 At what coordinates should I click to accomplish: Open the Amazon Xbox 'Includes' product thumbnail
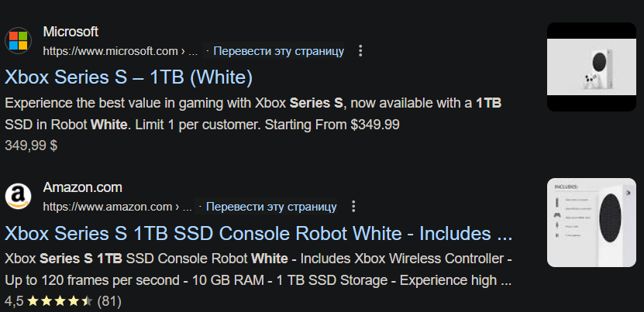point(591,222)
